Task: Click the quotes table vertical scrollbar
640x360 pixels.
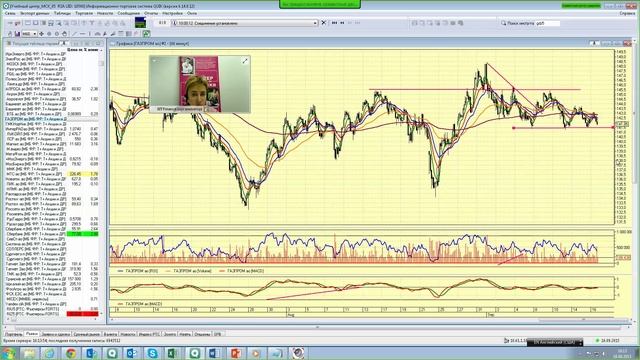Action: [x=102, y=184]
